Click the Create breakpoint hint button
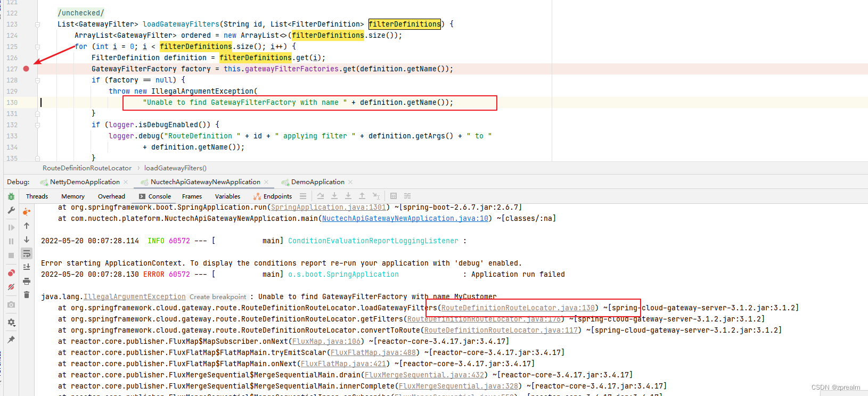This screenshot has height=396, width=868. [218, 297]
